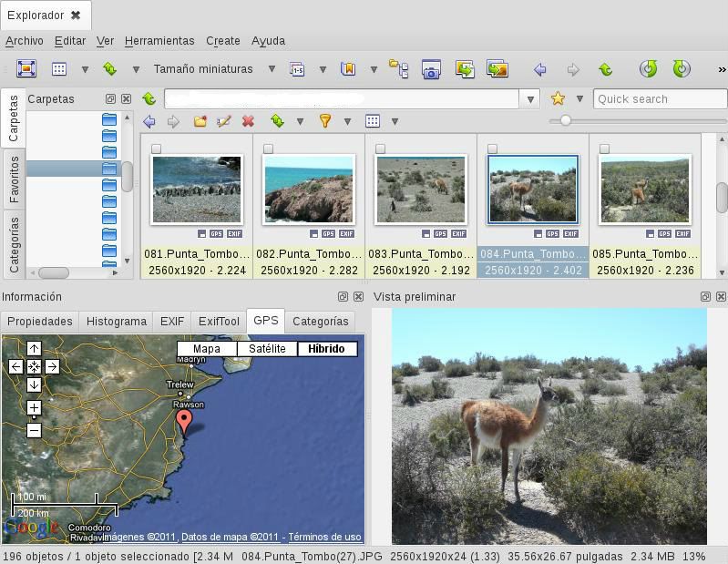Open the dropdown beside the bookmark icon

pos(374,69)
